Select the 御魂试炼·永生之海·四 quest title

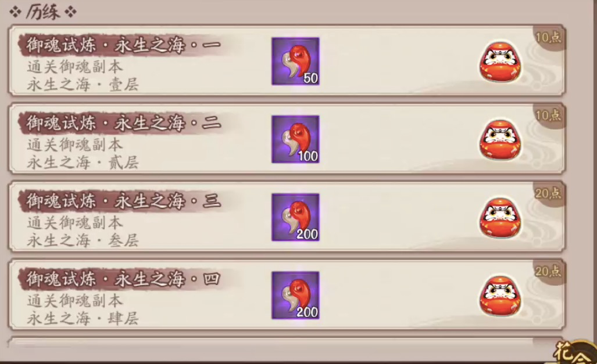tap(123, 279)
